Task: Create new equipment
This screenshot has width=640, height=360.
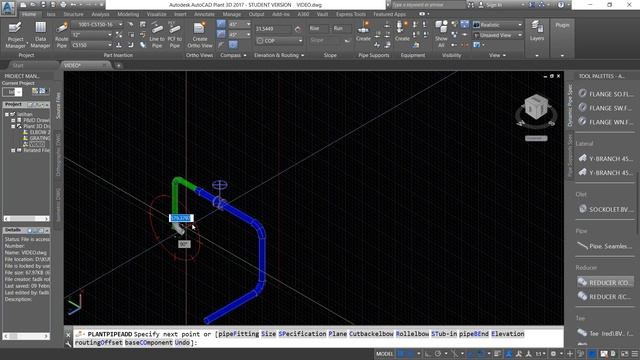Action: click(402, 32)
